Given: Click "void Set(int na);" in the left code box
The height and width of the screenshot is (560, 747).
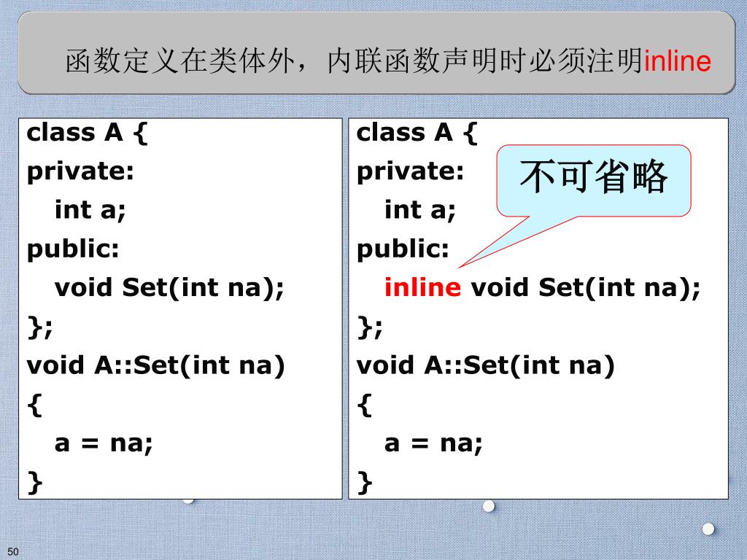Looking at the screenshot, I should tap(169, 288).
